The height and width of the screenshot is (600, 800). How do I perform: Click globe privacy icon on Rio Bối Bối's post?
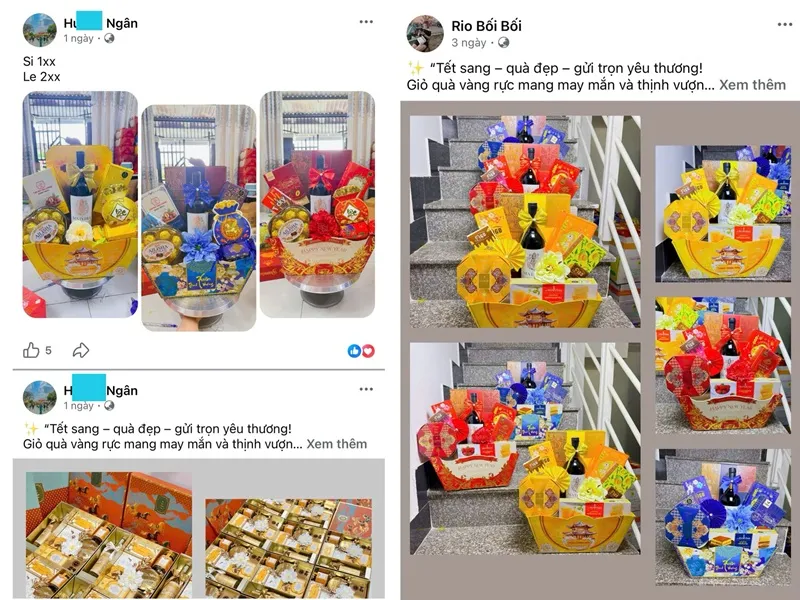click(504, 42)
